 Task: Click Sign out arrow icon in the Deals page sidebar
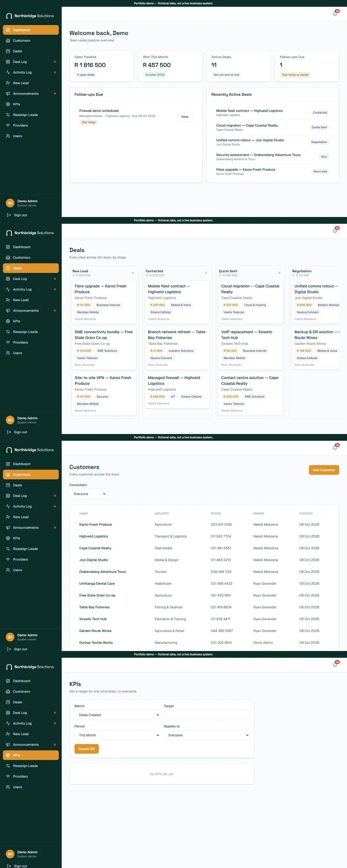(9, 432)
